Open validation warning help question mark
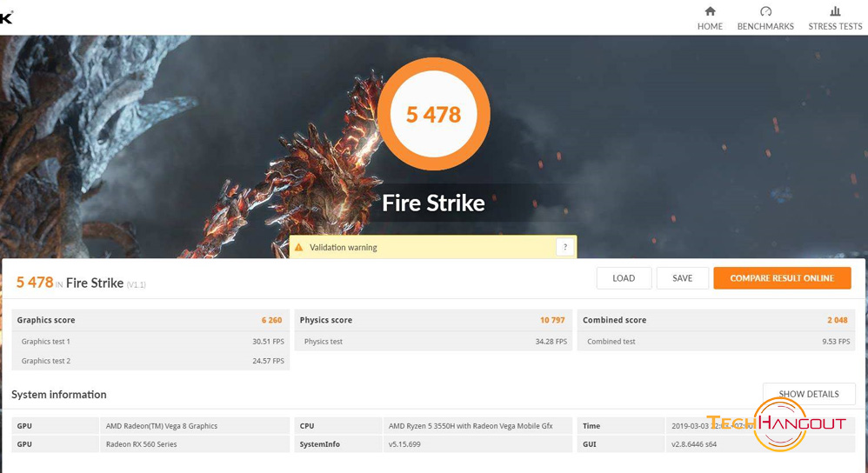The height and width of the screenshot is (473, 868). tap(564, 247)
